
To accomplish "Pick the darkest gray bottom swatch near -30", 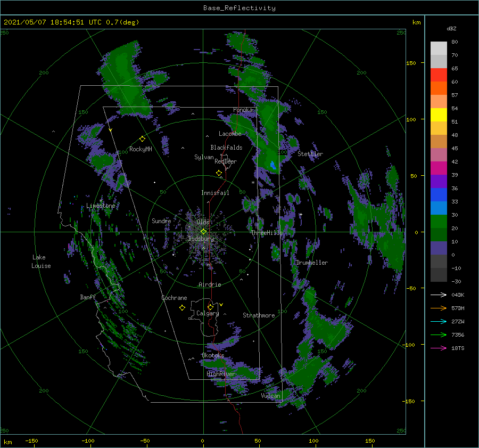I will [x=439, y=275].
